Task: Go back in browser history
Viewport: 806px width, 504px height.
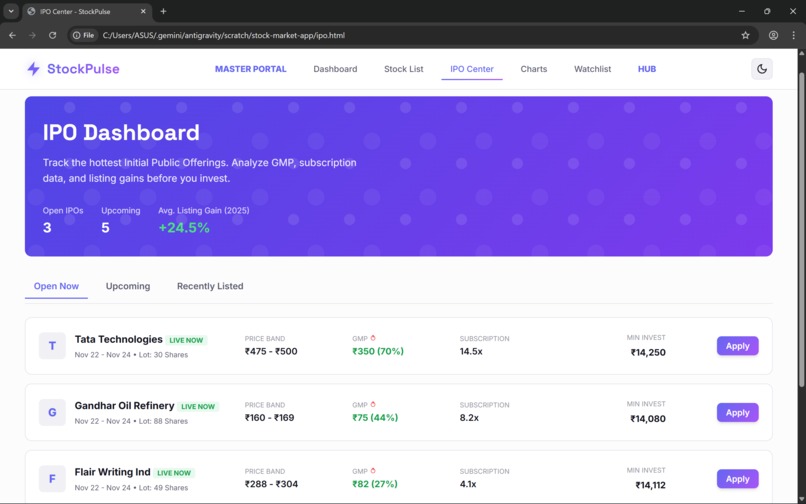Action: click(x=12, y=35)
